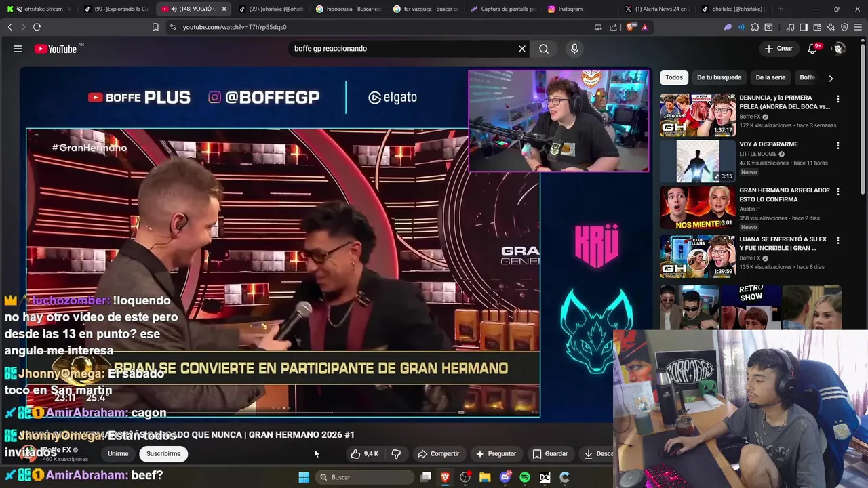
Task: Open the Brave main menu
Action: pos(858,27)
